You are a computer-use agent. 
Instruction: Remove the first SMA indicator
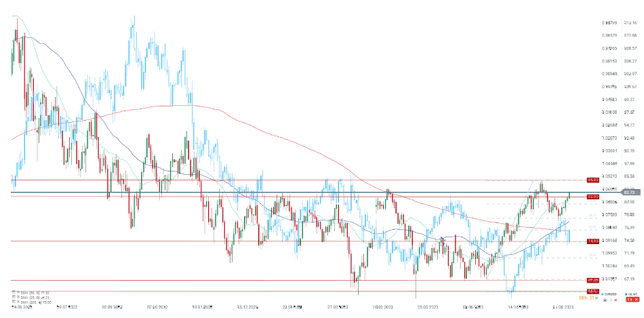point(18,292)
